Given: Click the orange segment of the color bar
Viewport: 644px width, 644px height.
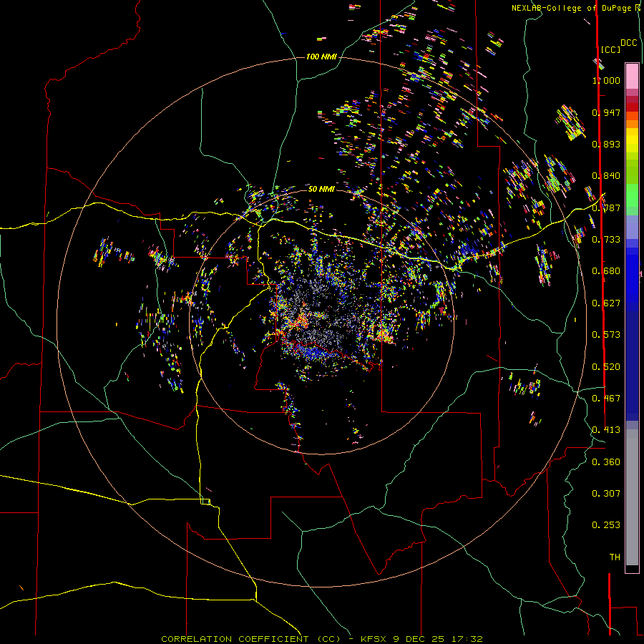Looking at the screenshot, I should pyautogui.click(x=632, y=119).
